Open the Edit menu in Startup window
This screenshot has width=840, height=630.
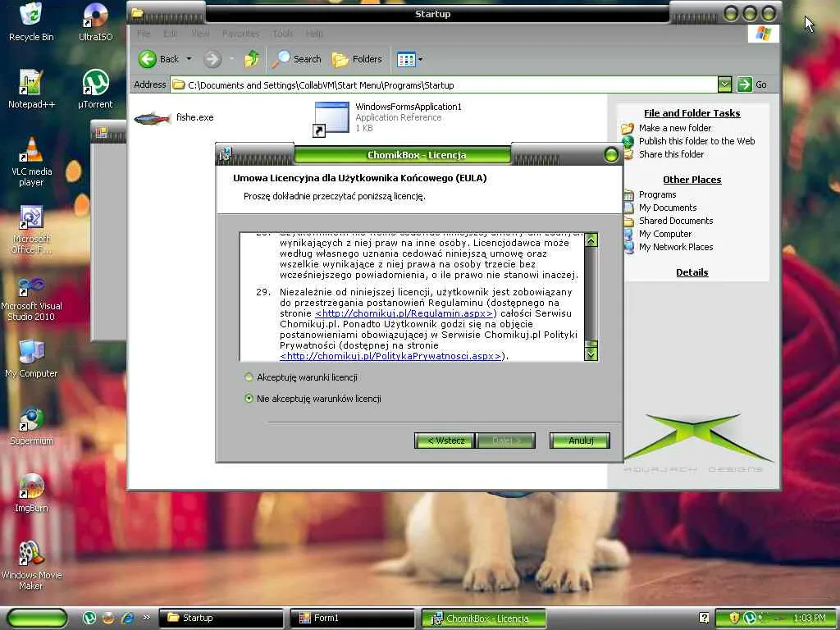(x=171, y=34)
